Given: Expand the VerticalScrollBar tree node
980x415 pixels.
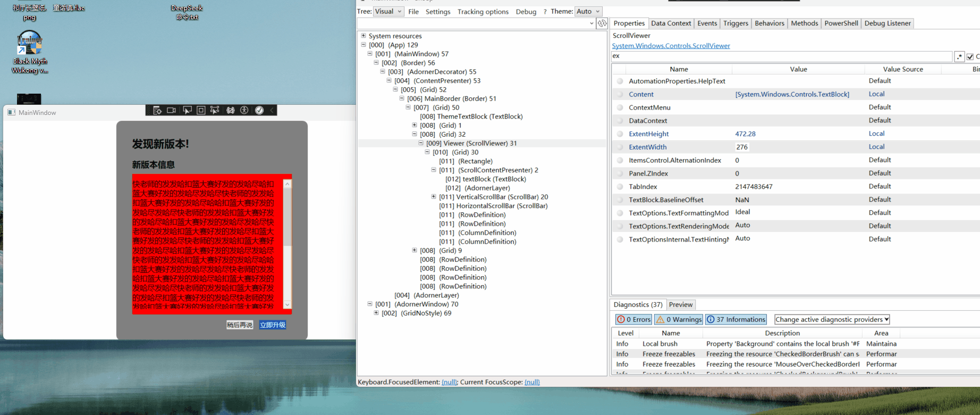Looking at the screenshot, I should click(x=434, y=197).
